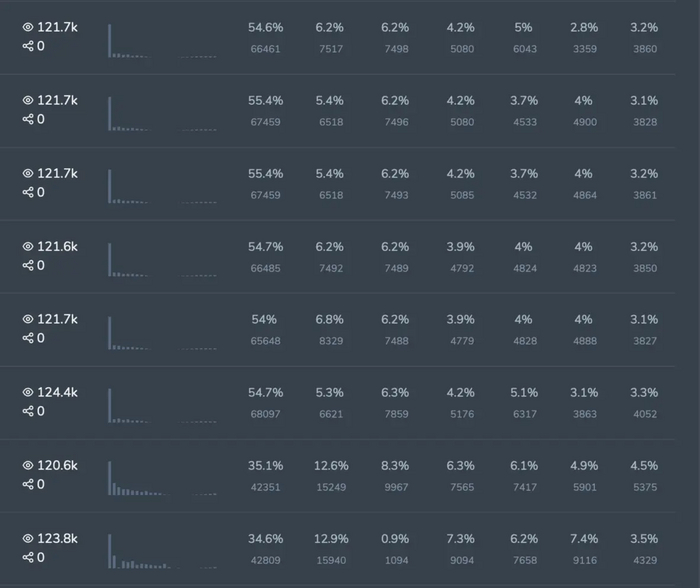Click the eye icon in the 66461 row
700x588 pixels.
28,28
